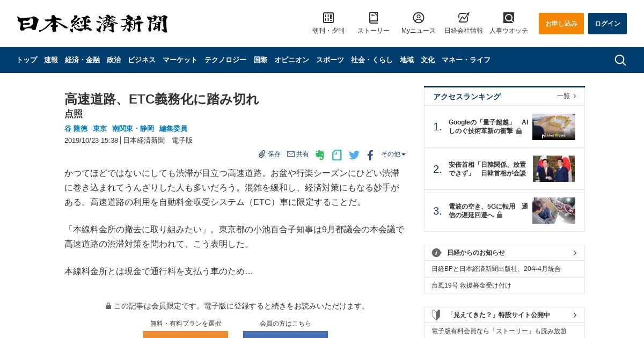Image resolution: width=644 pixels, height=338 pixels.
Task: Share the article on Facebook
Action: click(x=370, y=155)
